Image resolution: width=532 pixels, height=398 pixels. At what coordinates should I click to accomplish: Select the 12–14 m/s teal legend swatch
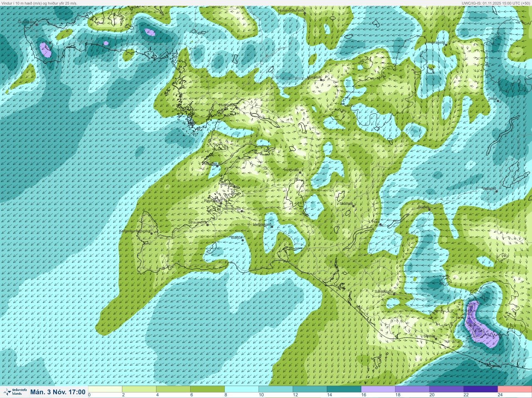310,389
